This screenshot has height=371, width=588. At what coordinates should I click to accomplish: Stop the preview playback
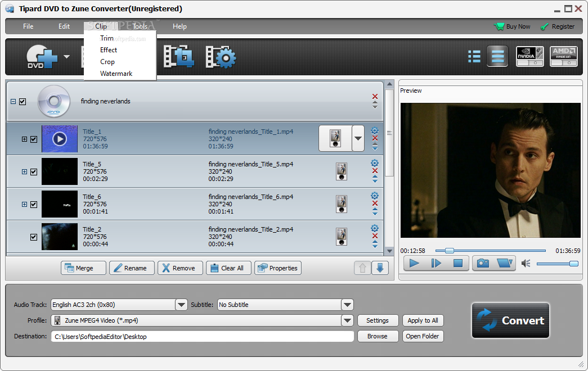tap(458, 263)
